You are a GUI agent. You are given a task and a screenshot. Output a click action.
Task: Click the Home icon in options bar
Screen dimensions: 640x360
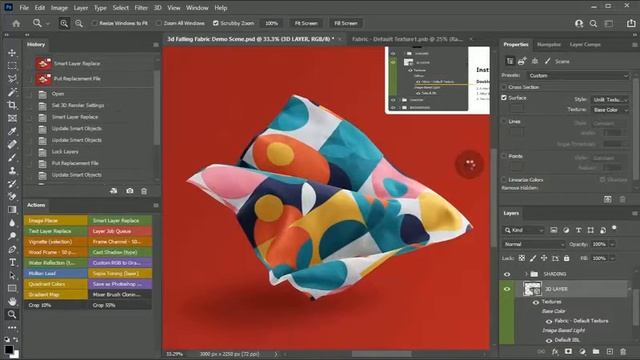pyautogui.click(x=16, y=23)
